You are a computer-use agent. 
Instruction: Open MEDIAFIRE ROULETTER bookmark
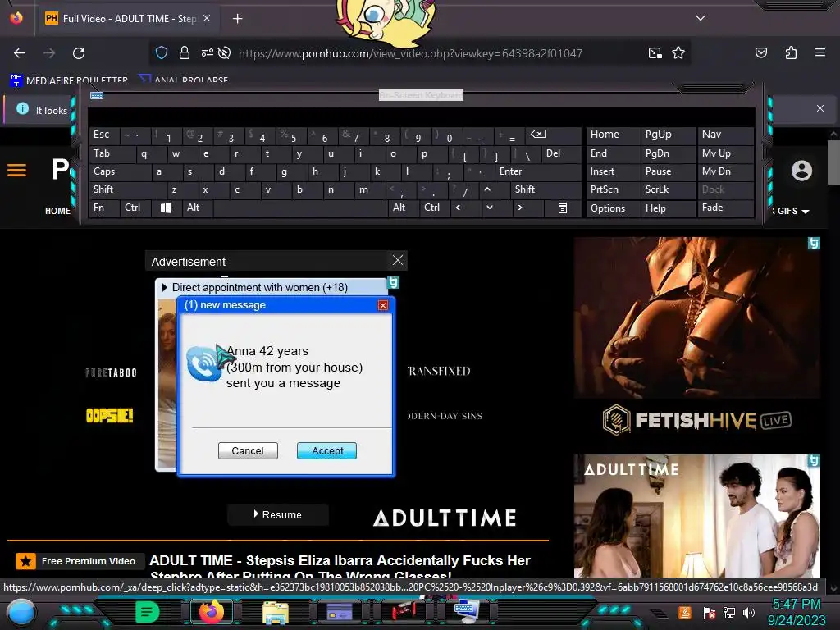70,81
